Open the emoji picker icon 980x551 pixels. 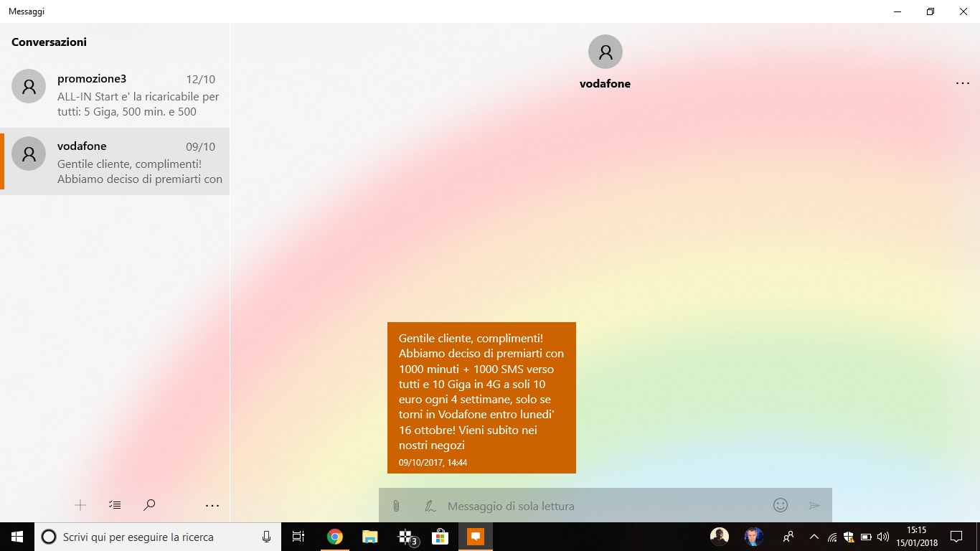[780, 506]
